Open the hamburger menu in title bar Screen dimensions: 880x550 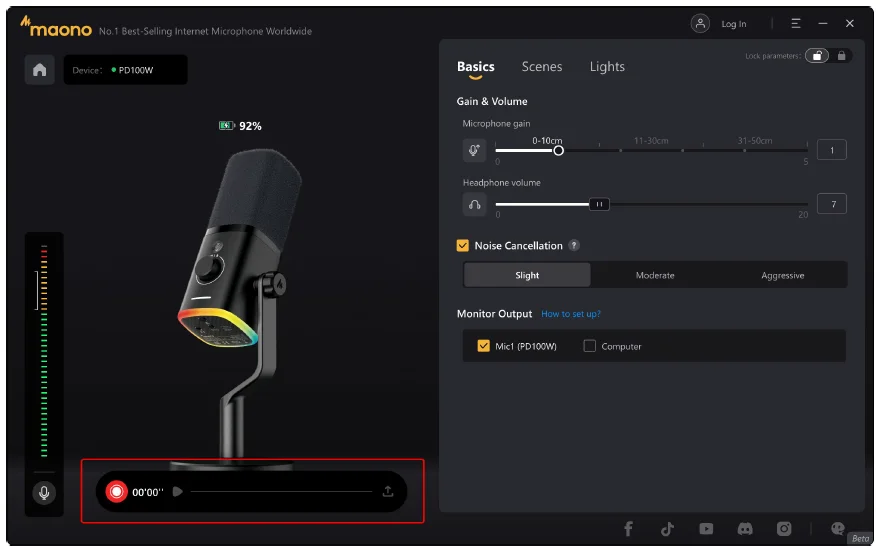[x=796, y=23]
